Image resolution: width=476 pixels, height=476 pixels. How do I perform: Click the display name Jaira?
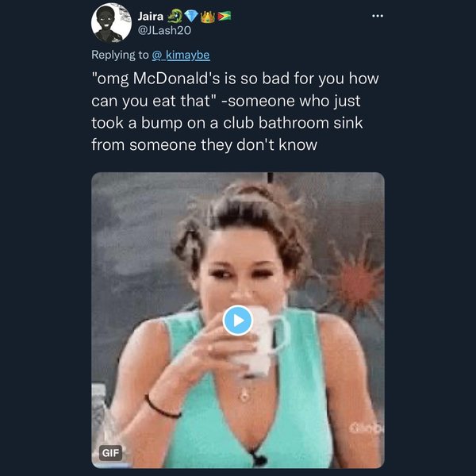(x=151, y=16)
